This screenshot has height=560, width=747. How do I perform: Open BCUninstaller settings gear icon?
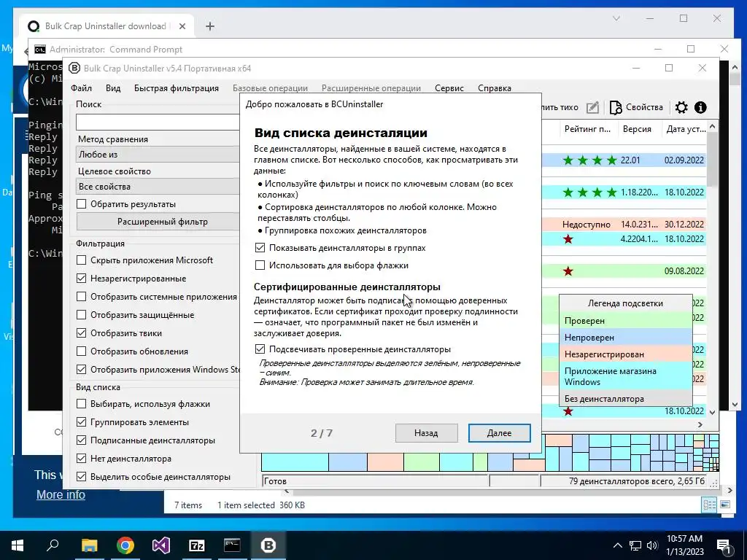click(x=681, y=107)
